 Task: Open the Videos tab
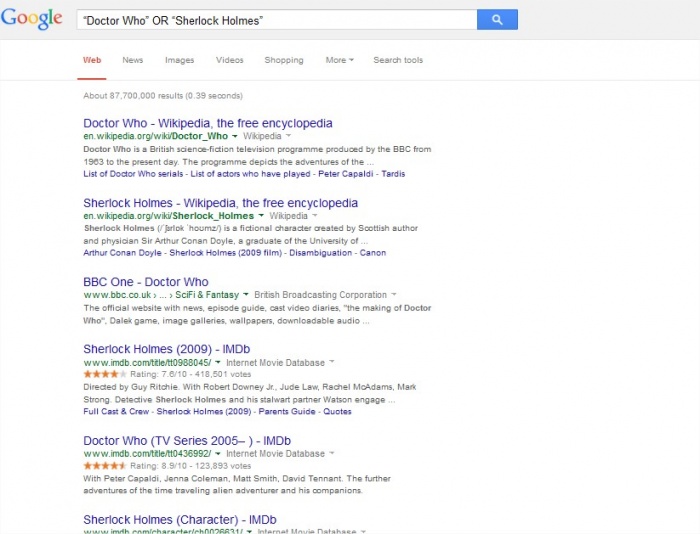229,60
